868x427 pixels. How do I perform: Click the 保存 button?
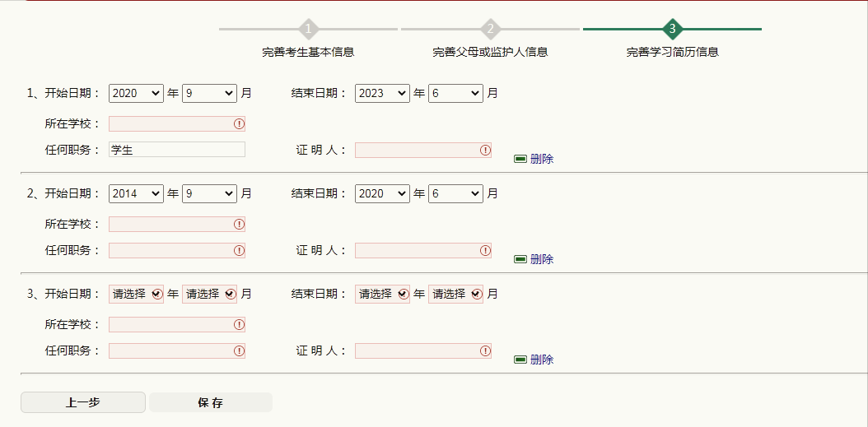[211, 402]
